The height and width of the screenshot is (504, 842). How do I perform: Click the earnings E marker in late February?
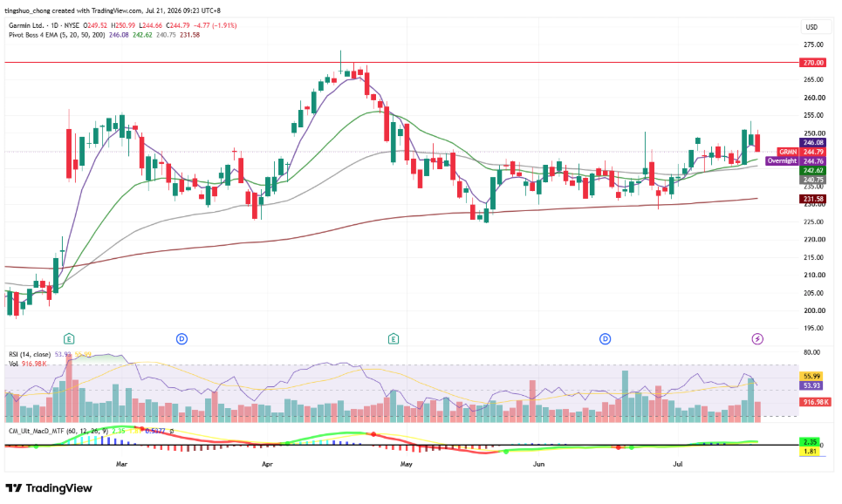[x=68, y=338]
